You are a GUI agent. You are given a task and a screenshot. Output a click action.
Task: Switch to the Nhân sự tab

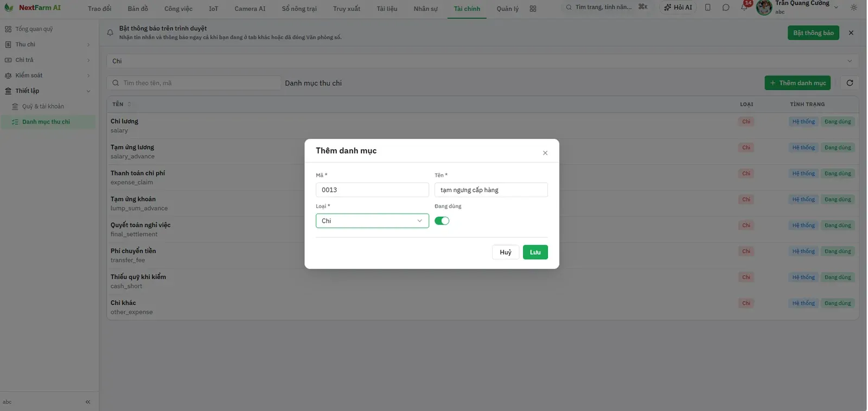click(x=425, y=9)
